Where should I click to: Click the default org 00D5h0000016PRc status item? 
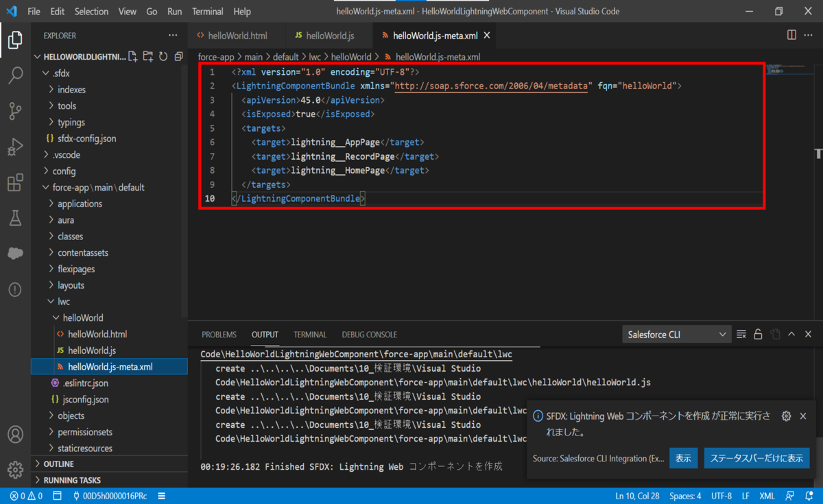pos(110,496)
